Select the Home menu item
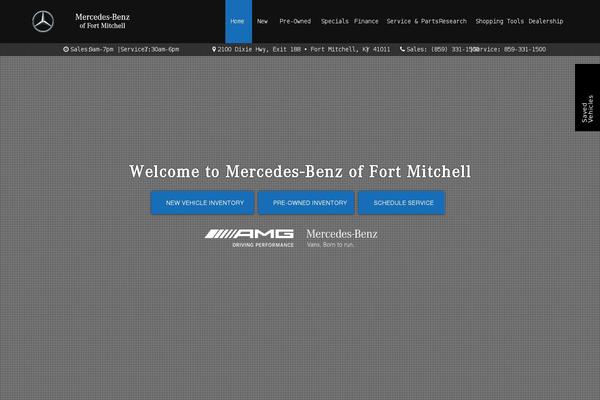600x400 pixels. 237,21
